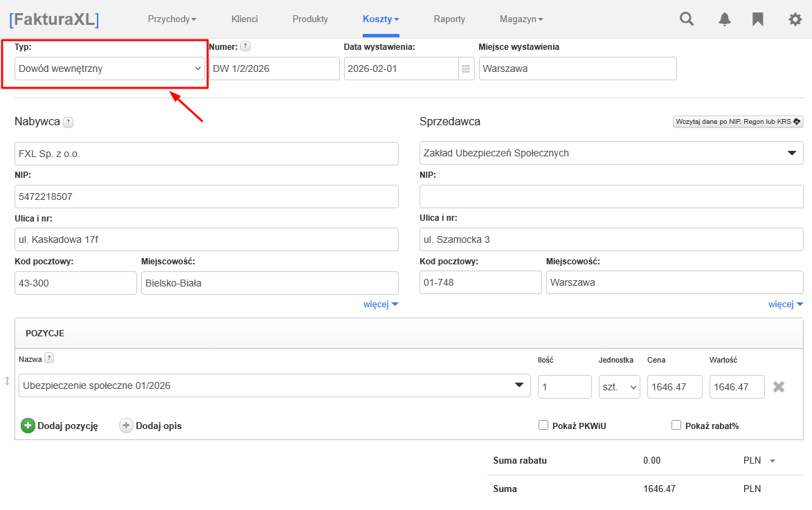The height and width of the screenshot is (510, 812).
Task: Click the help icon beside Nabywca
Action: (68, 122)
